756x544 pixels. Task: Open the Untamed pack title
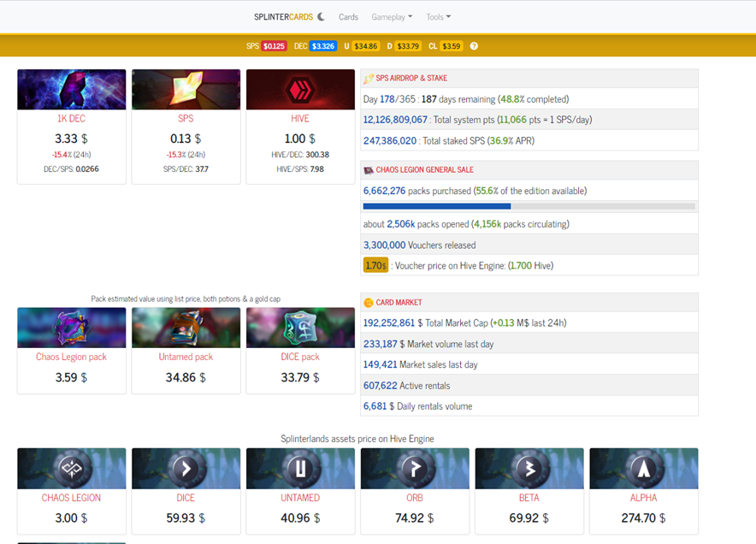coord(186,357)
